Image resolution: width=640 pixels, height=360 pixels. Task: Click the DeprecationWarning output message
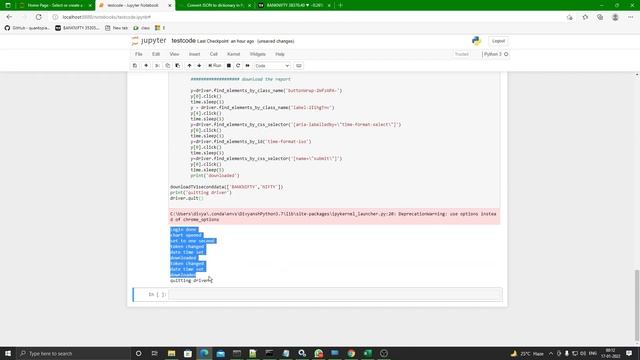pos(334,217)
